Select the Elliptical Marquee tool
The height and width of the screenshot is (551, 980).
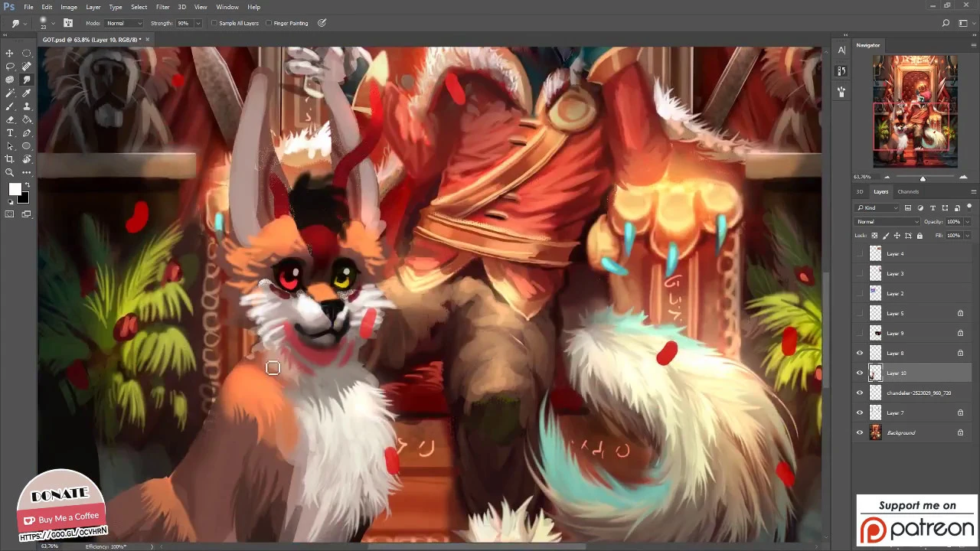click(27, 53)
